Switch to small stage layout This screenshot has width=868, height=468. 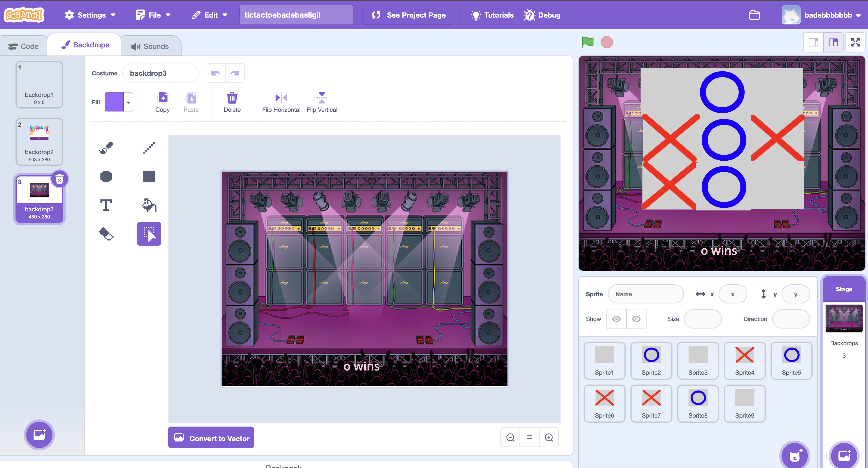click(x=813, y=42)
